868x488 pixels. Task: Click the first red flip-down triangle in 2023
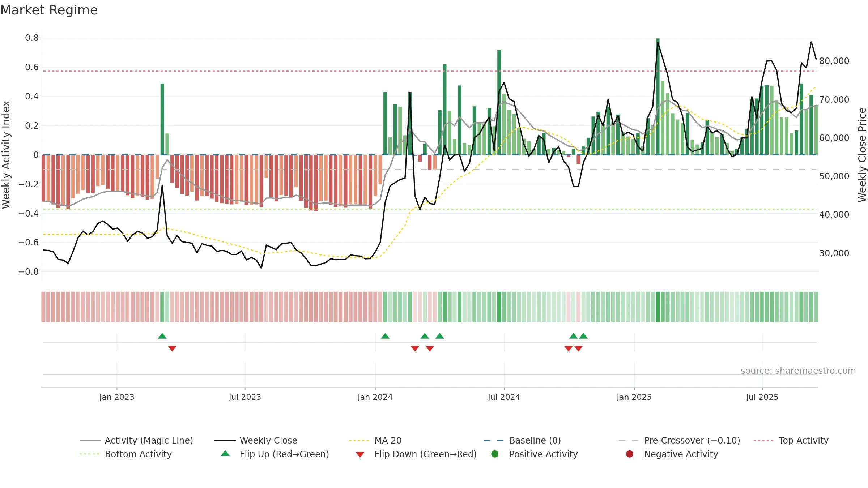pyautogui.click(x=172, y=348)
